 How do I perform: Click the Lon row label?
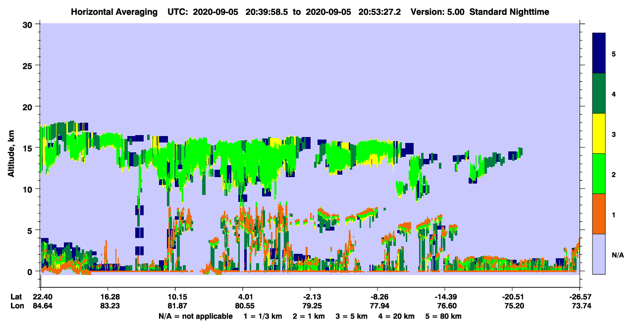click(16, 306)
